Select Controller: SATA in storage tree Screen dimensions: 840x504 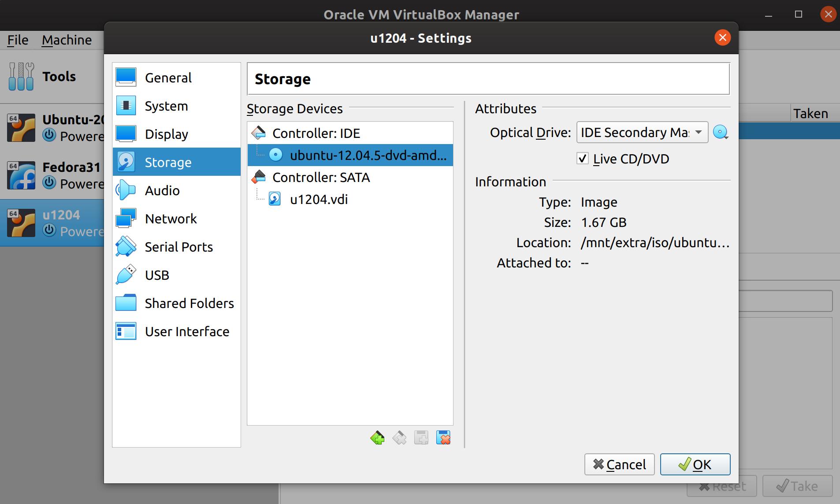[350, 177]
